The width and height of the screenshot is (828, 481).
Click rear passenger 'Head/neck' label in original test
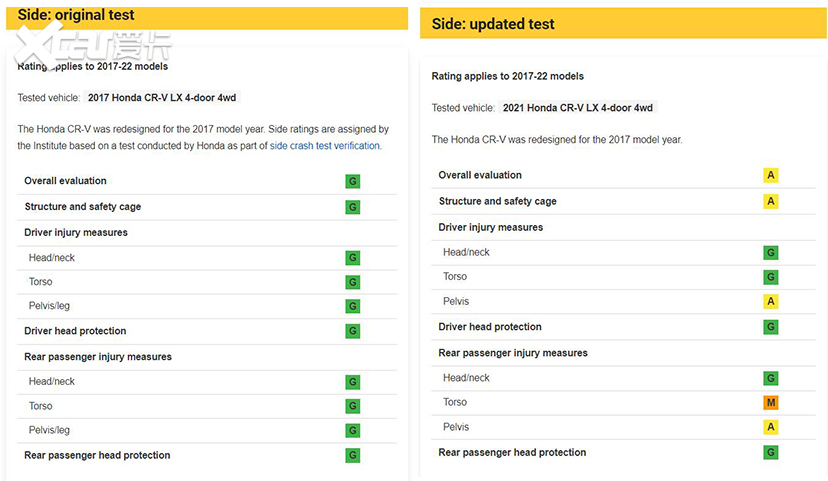[x=52, y=381]
